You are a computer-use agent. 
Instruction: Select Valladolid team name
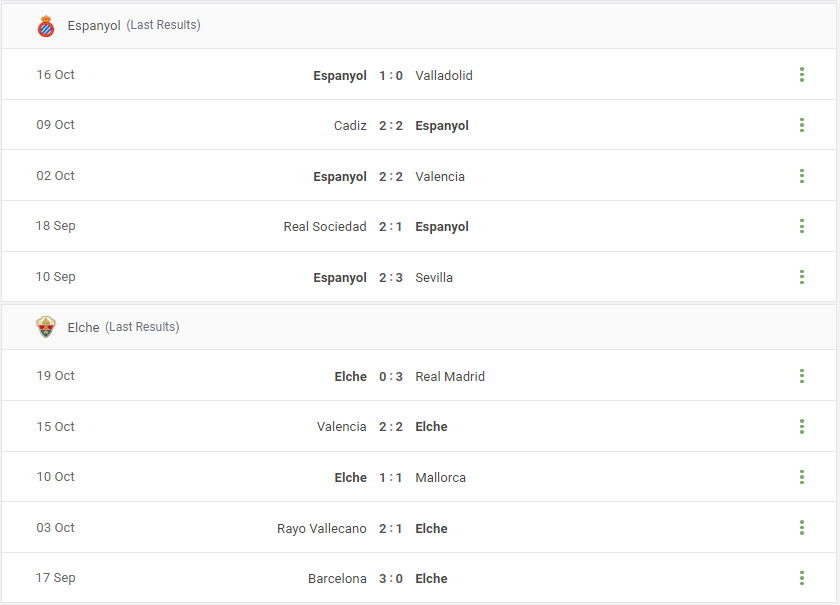(444, 76)
